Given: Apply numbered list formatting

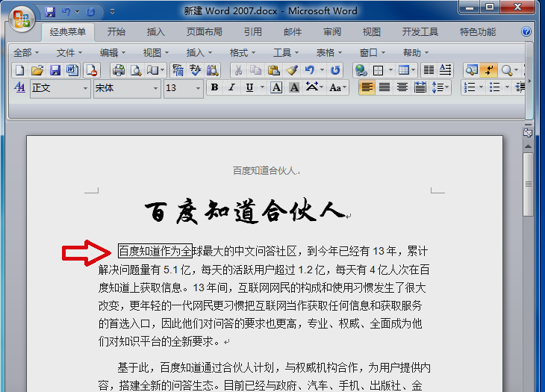Looking at the screenshot, I should tap(470, 87).
